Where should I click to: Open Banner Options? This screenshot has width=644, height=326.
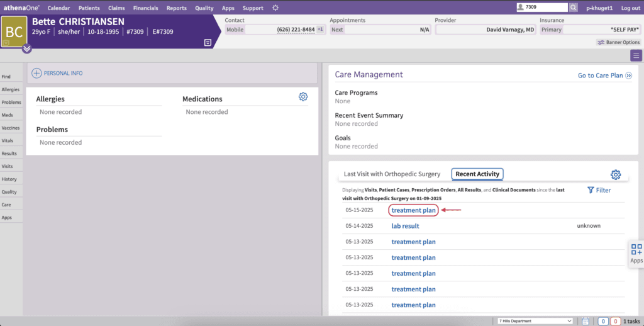618,42
